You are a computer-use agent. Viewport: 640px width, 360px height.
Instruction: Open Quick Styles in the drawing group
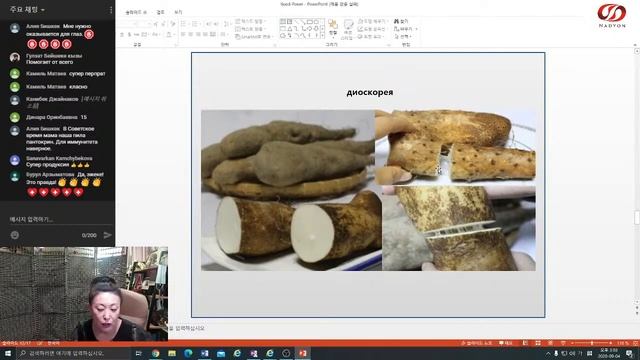click(348, 30)
